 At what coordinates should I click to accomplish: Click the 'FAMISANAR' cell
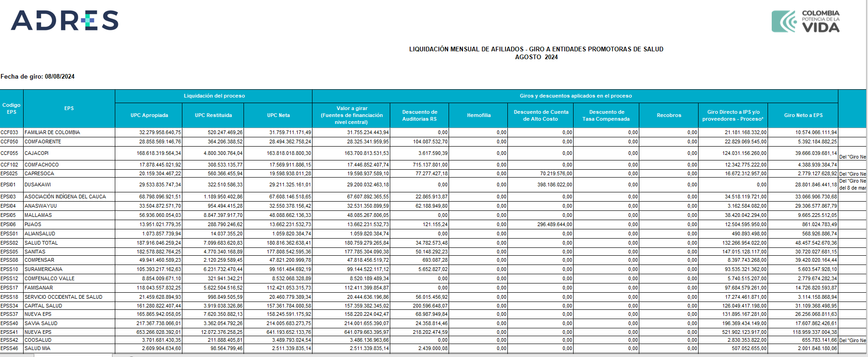[69, 288]
